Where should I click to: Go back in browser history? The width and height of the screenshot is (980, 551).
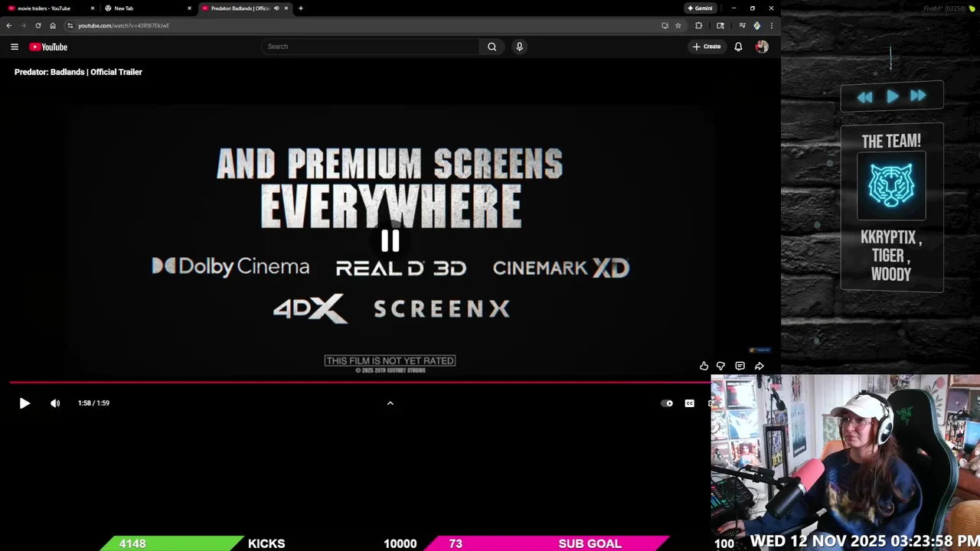(x=8, y=25)
